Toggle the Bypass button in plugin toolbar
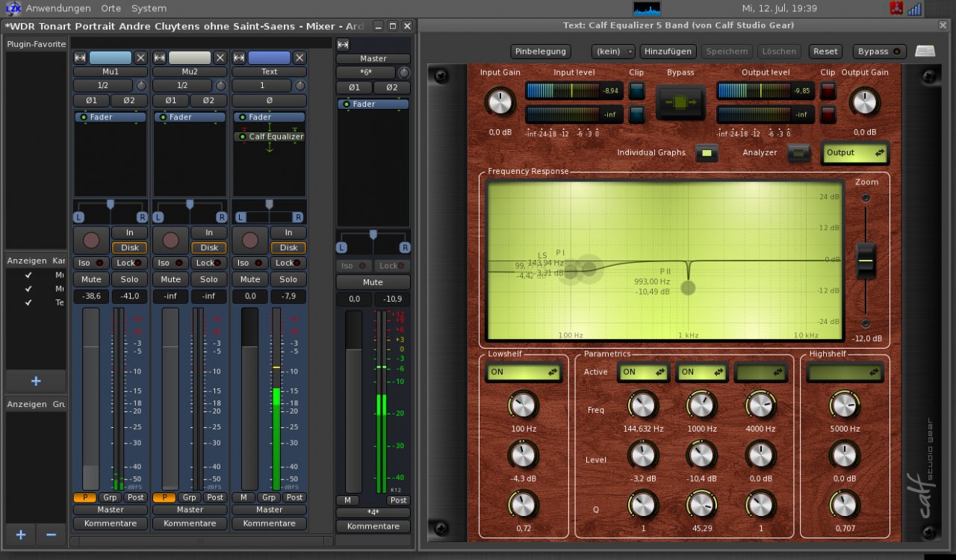Viewport: 956px width, 560px height. pyautogui.click(x=879, y=52)
